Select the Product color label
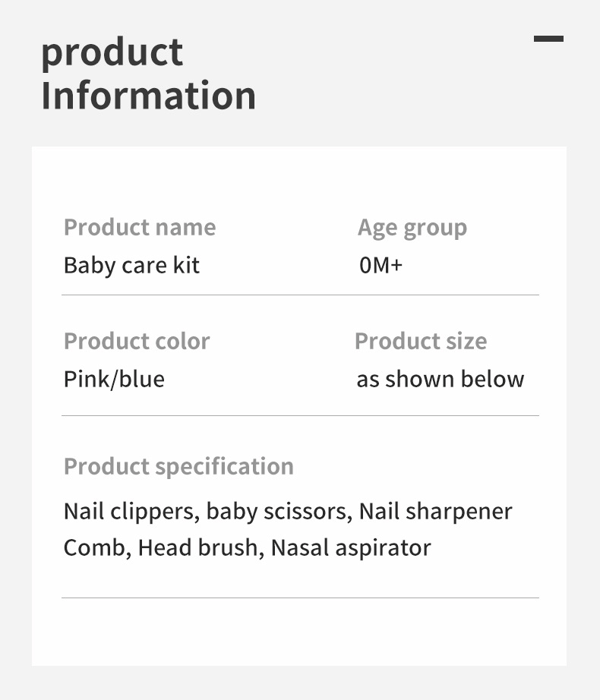The image size is (600, 700). (137, 341)
